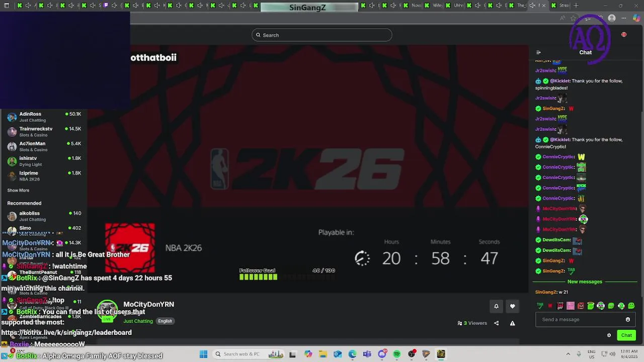Open File Explorer from the taskbar
The height and width of the screenshot is (362, 644).
pos(323,354)
